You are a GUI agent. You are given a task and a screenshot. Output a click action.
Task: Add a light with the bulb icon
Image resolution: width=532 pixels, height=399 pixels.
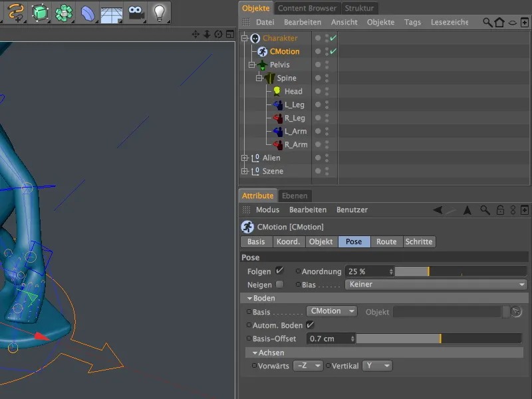click(159, 13)
